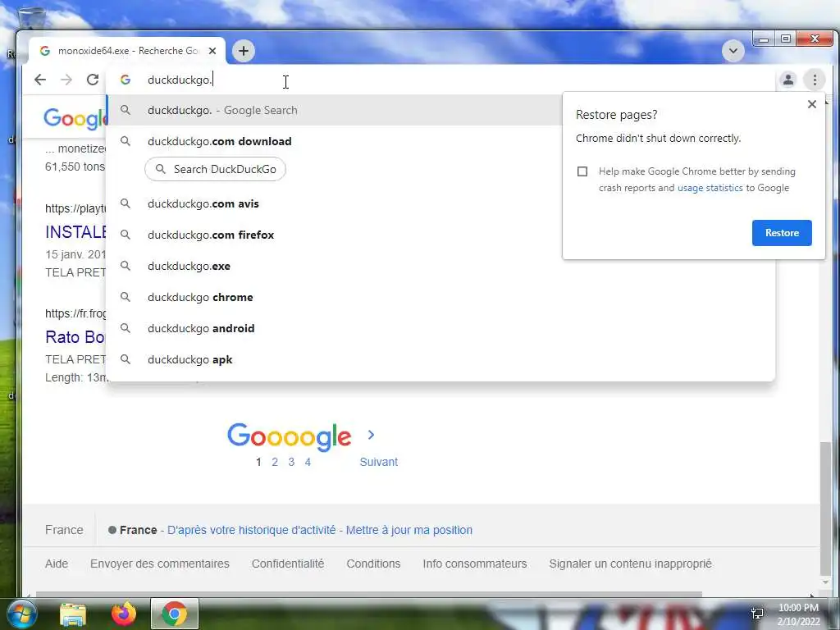Open the Confidentialité footer link
This screenshot has height=630, width=840.
(x=288, y=564)
